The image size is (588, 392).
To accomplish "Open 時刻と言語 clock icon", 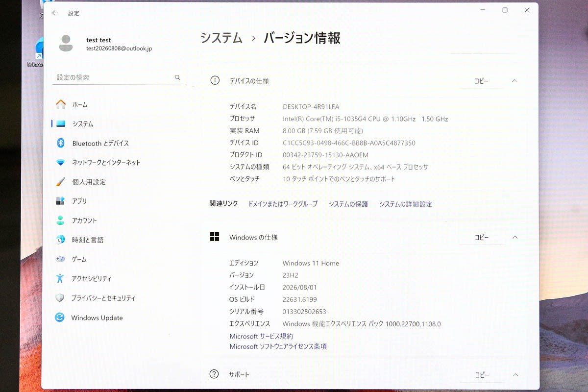I will [x=60, y=240].
